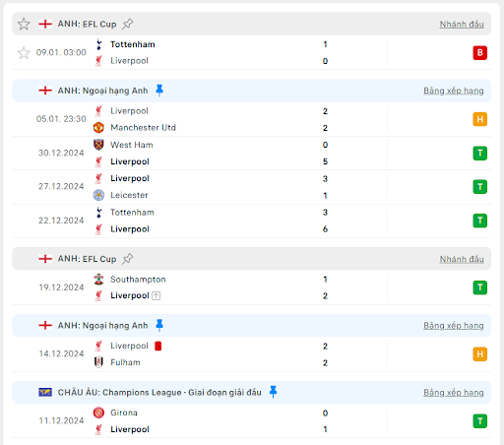Click the red B loss badge
The width and height of the screenshot is (504, 445).
pos(479,53)
